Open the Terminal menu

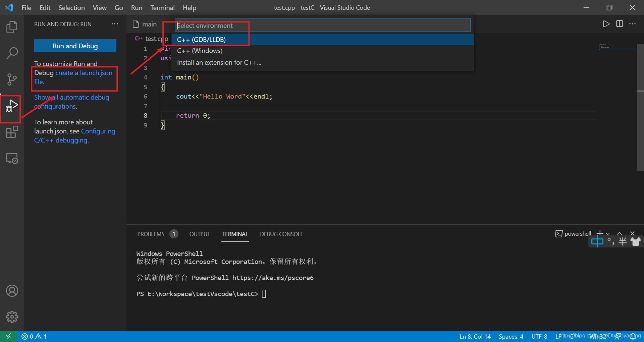pyautogui.click(x=162, y=7)
